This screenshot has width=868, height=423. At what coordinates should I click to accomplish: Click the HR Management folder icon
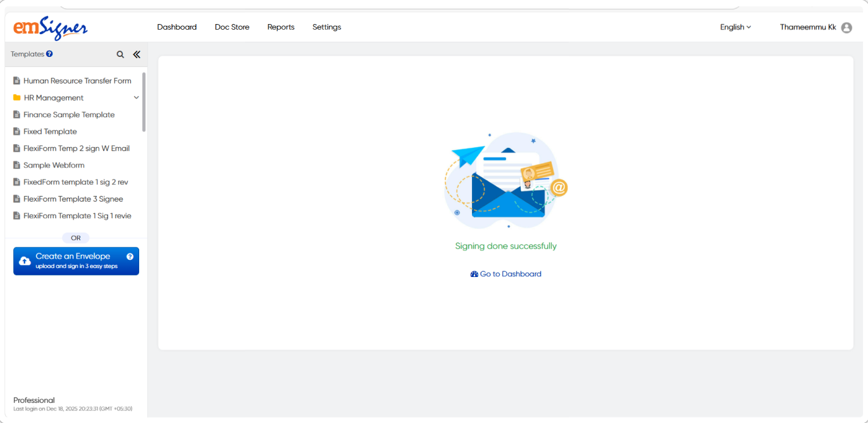(x=17, y=98)
